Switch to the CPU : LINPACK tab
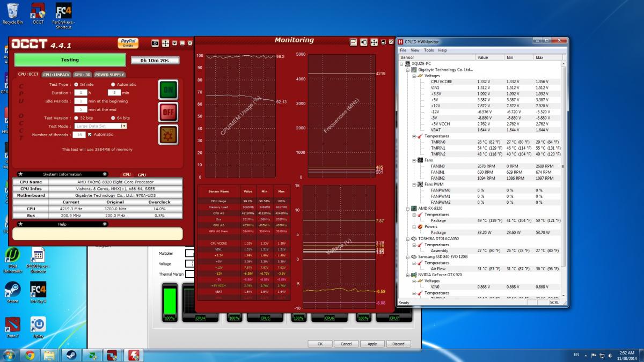644x362 pixels. 56,75
